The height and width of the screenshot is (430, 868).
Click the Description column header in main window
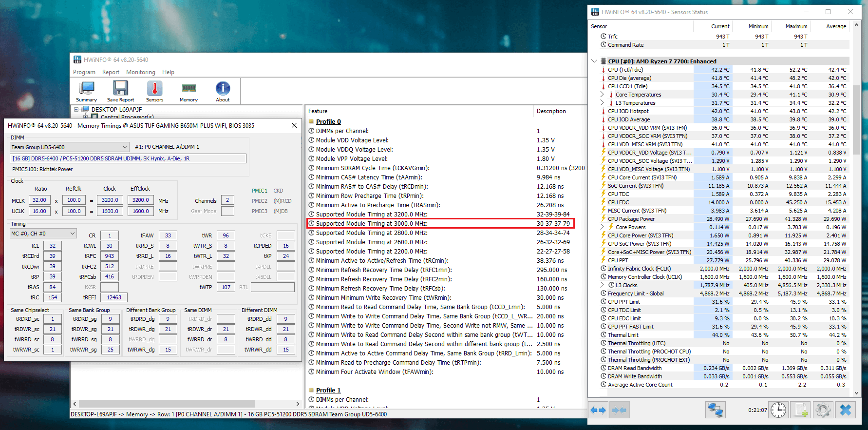(x=560, y=111)
